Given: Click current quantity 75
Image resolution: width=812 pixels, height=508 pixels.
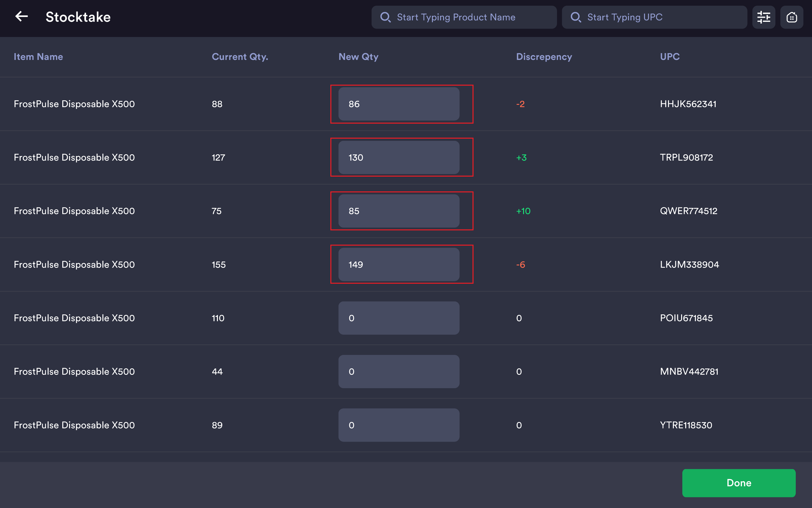Looking at the screenshot, I should click(x=216, y=211).
